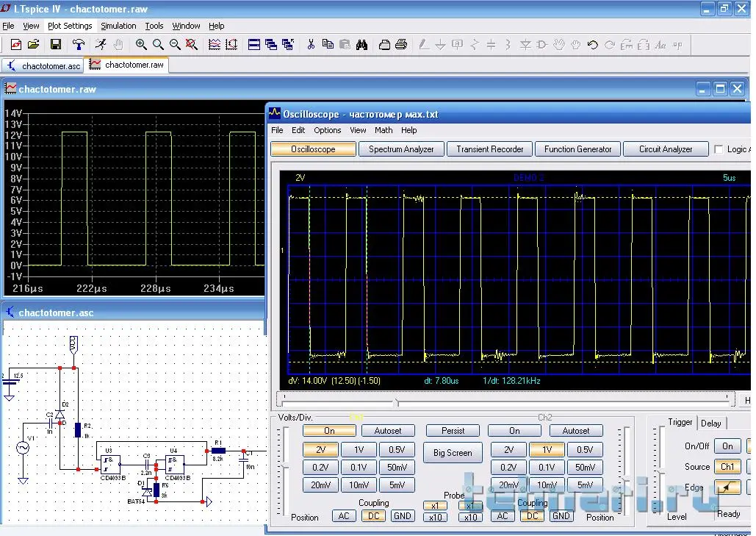
Task: Click the Tile Windows toolbar icon
Action: pyautogui.click(x=253, y=45)
